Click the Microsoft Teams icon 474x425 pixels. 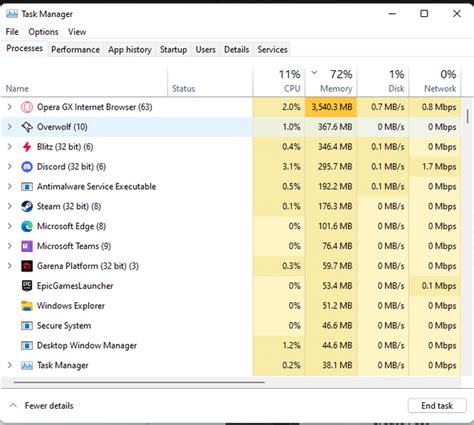[x=27, y=246]
